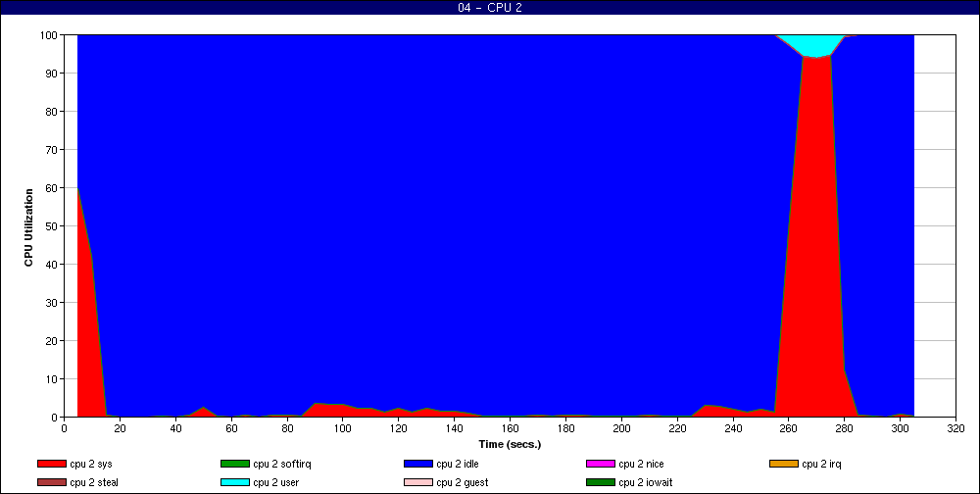The height and width of the screenshot is (494, 980).
Task: Click the pink 'cpu 2 guest' legend swatch
Action: click(x=417, y=483)
